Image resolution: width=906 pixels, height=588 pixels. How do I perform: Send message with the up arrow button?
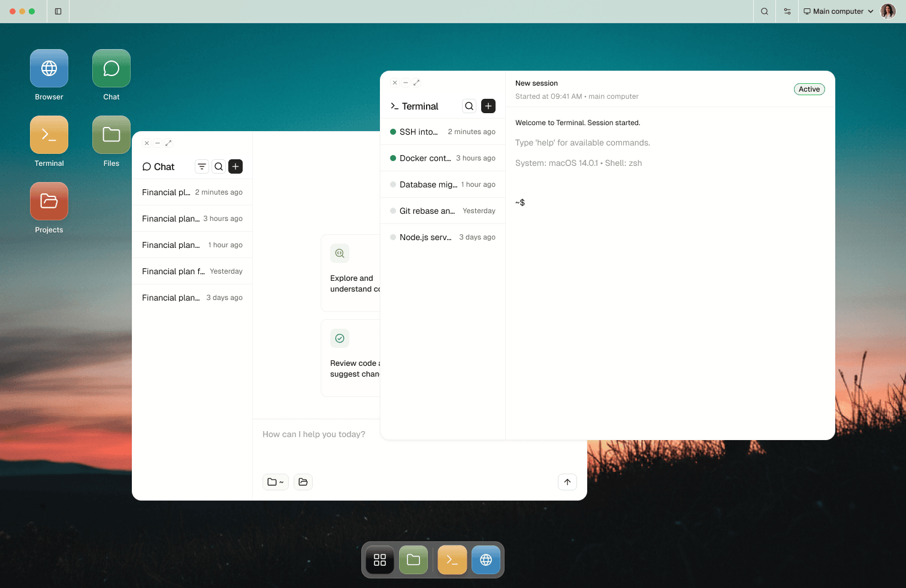coord(567,482)
